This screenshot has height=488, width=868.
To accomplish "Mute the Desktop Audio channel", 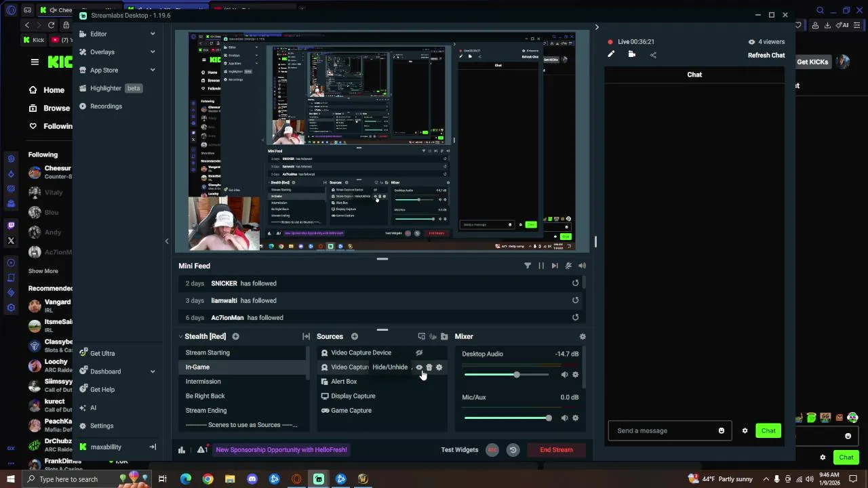I will [564, 375].
